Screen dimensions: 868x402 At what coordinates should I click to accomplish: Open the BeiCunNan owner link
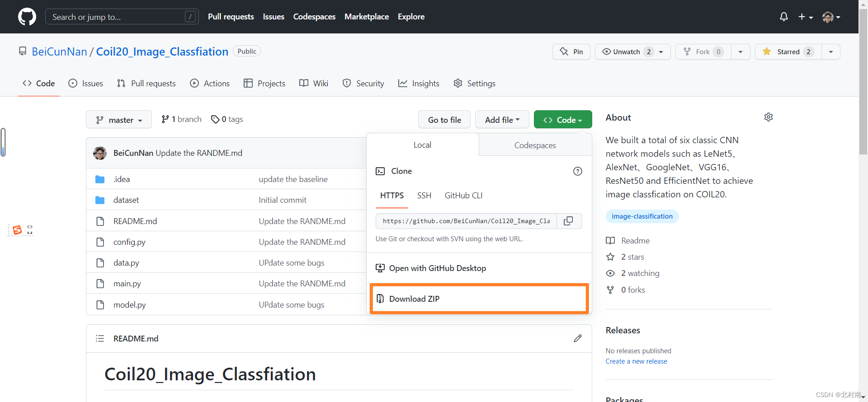[x=59, y=51]
